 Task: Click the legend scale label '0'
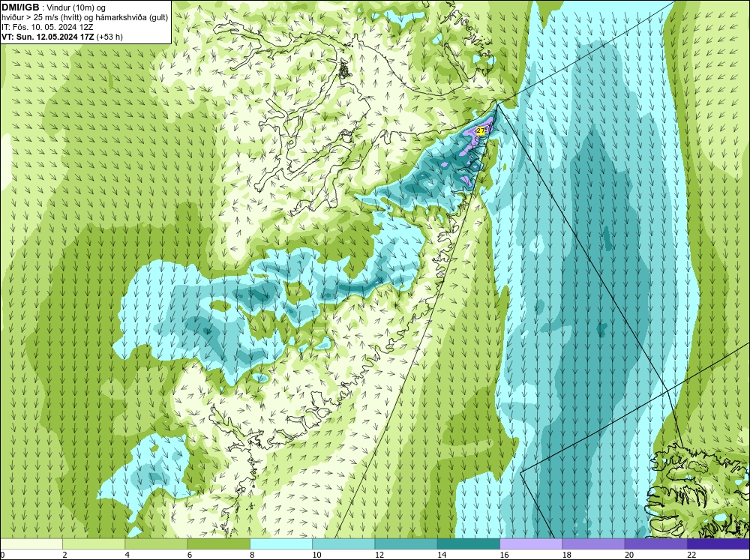tap(2, 555)
